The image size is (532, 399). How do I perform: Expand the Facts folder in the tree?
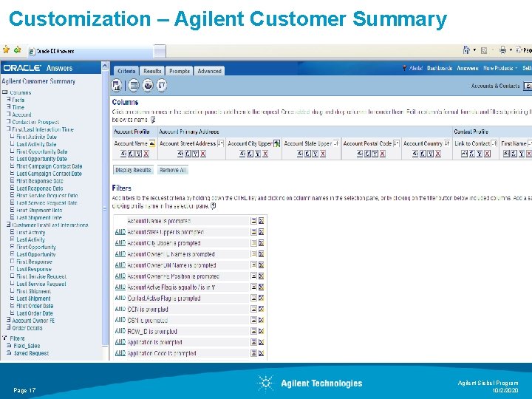coord(8,100)
